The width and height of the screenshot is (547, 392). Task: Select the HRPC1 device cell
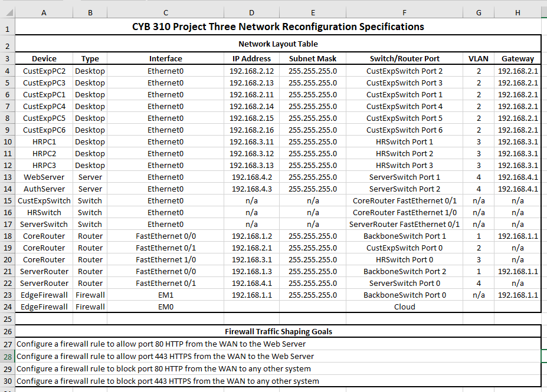[44, 142]
